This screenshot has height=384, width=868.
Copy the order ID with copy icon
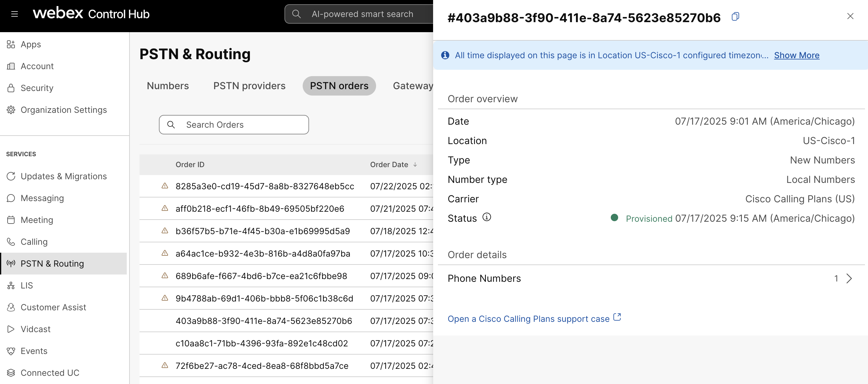735,16
